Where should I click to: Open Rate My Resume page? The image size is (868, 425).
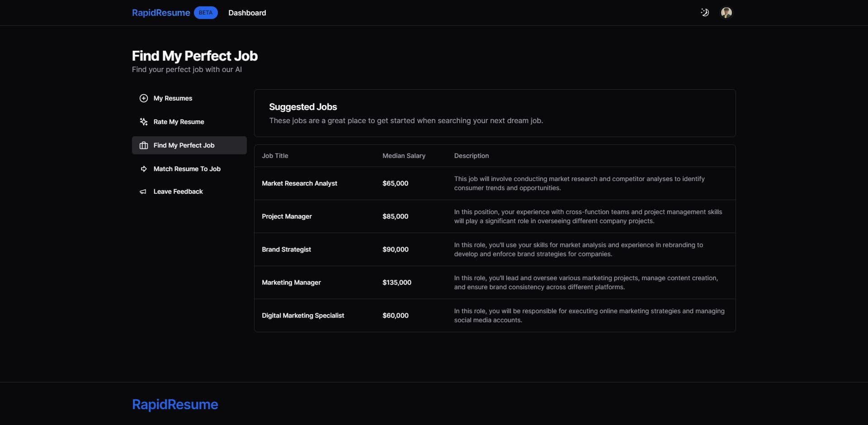tap(179, 122)
